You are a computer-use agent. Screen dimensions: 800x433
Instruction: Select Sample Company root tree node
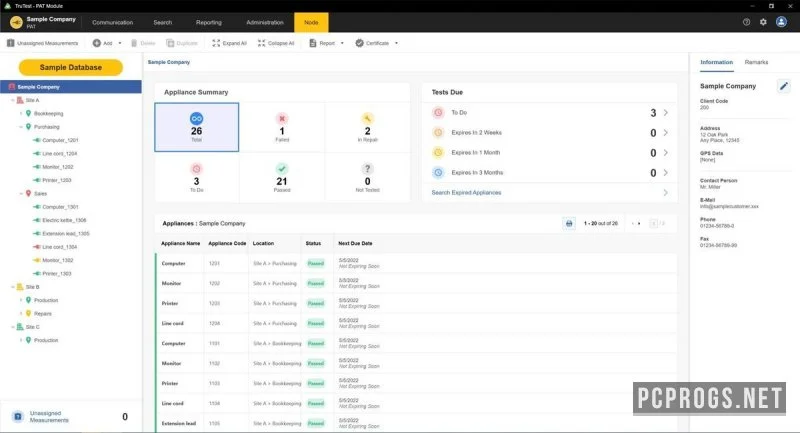71,87
